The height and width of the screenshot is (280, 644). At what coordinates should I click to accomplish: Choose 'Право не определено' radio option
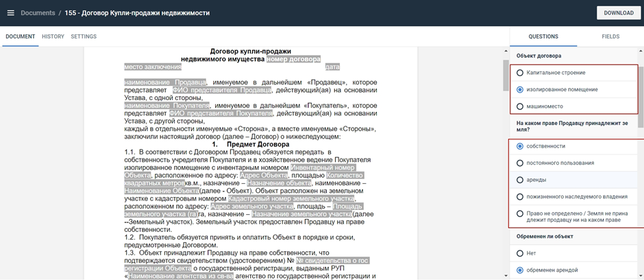pos(520,213)
